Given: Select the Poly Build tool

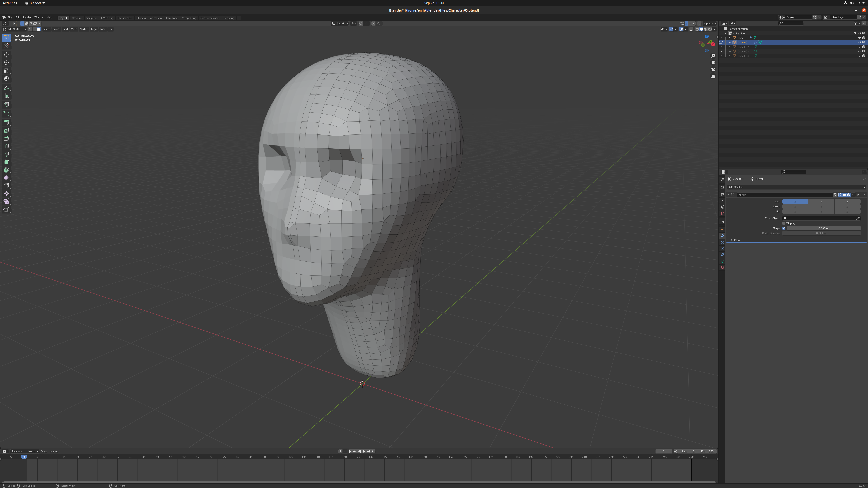Looking at the screenshot, I should 6,162.
